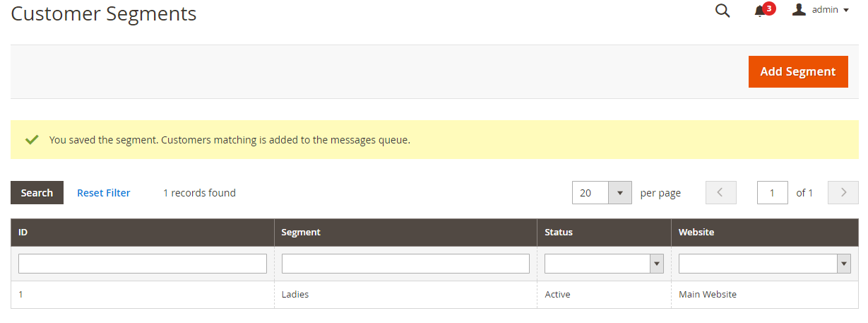The image size is (868, 323).
Task: View notifications via the bell icon
Action: (x=760, y=11)
